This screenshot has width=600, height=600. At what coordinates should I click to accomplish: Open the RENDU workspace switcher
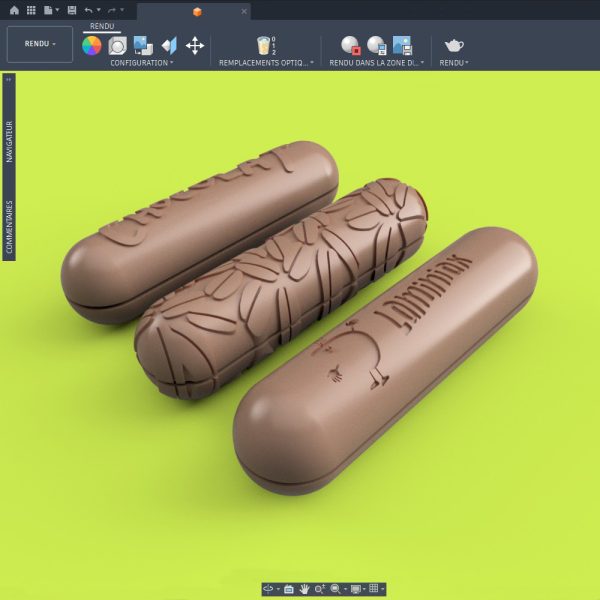(x=40, y=44)
